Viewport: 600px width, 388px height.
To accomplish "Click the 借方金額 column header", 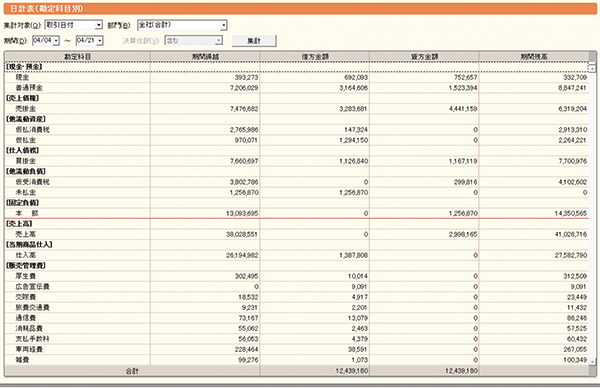I will click(x=315, y=56).
